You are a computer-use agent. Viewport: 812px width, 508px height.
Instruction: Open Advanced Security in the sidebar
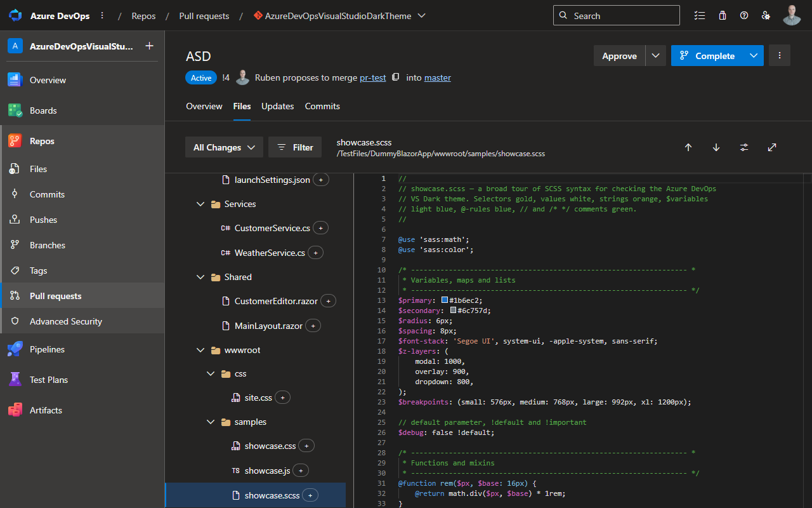click(82, 321)
